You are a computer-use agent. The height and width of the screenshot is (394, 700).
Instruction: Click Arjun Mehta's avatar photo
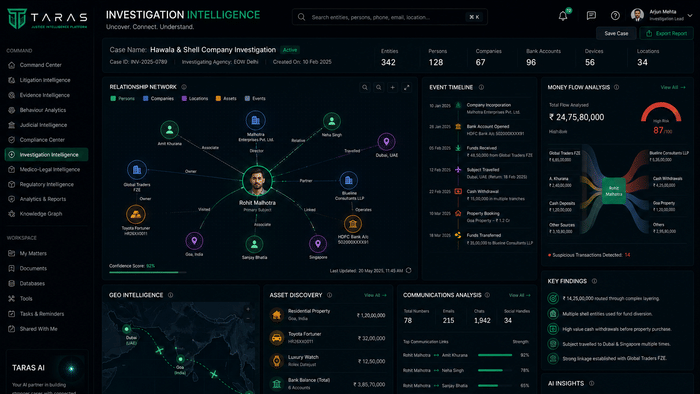(x=638, y=15)
